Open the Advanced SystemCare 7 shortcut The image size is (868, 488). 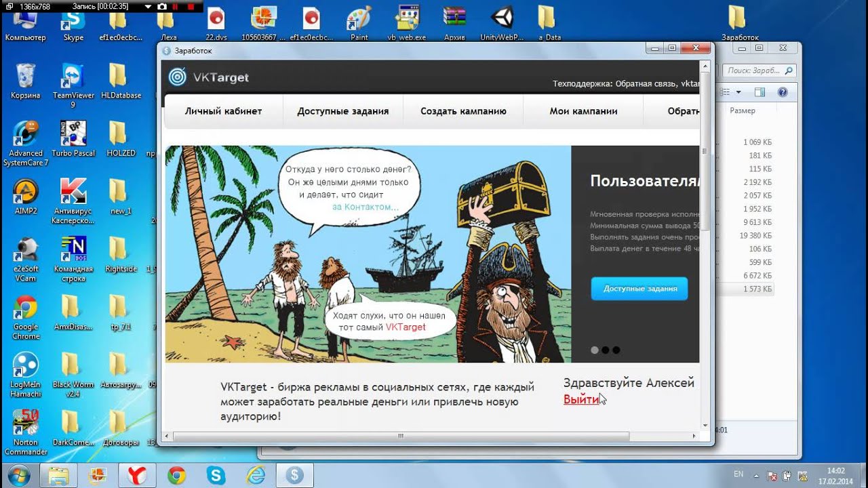[25, 144]
